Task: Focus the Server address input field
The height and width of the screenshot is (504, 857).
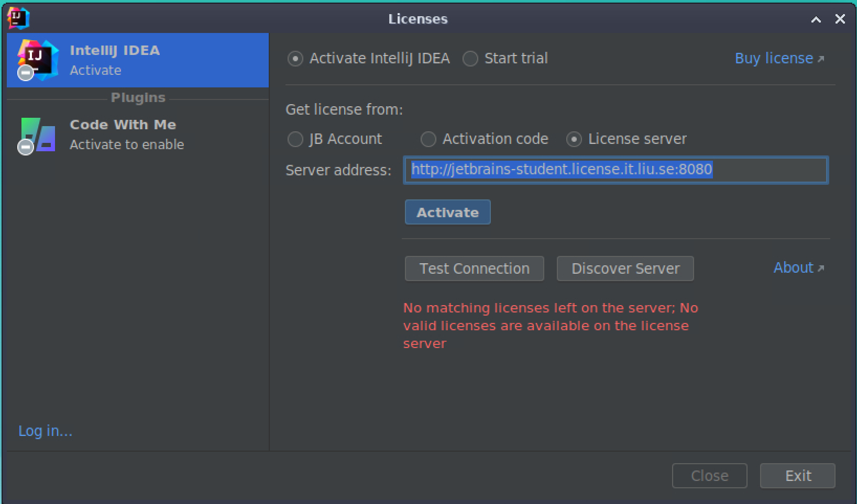Action: 616,170
